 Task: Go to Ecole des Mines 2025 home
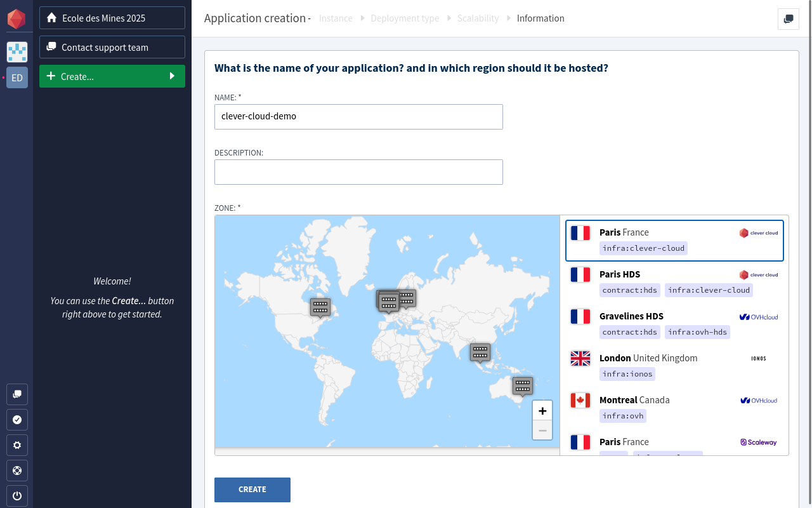112,18
